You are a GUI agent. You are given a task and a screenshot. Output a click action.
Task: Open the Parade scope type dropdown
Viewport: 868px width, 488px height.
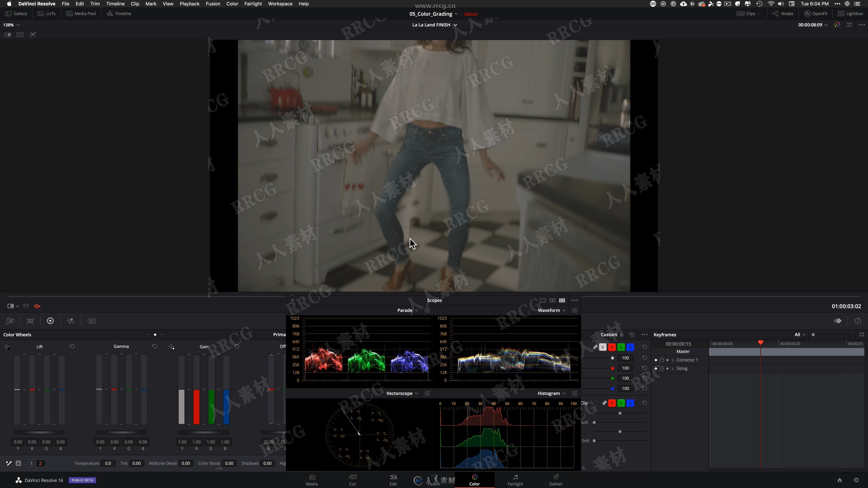click(x=407, y=310)
